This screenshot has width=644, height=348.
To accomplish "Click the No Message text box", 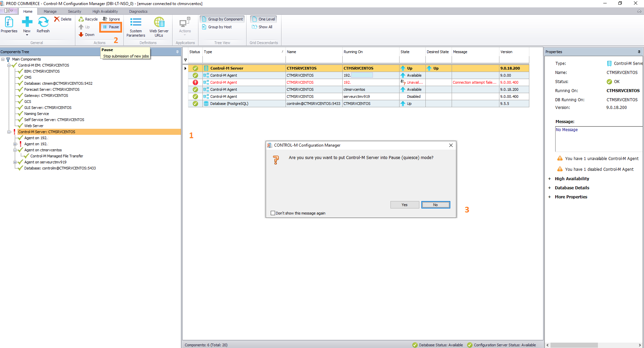I will [x=599, y=139].
